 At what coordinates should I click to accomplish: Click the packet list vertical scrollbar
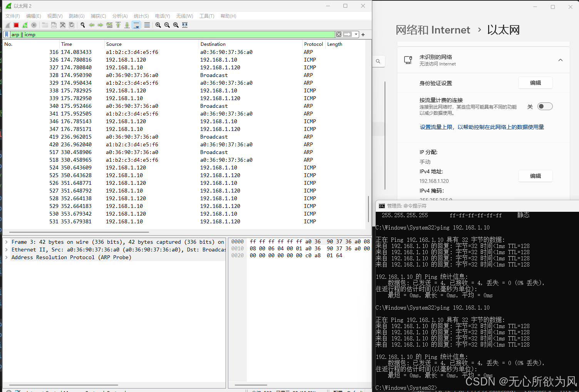click(368, 210)
